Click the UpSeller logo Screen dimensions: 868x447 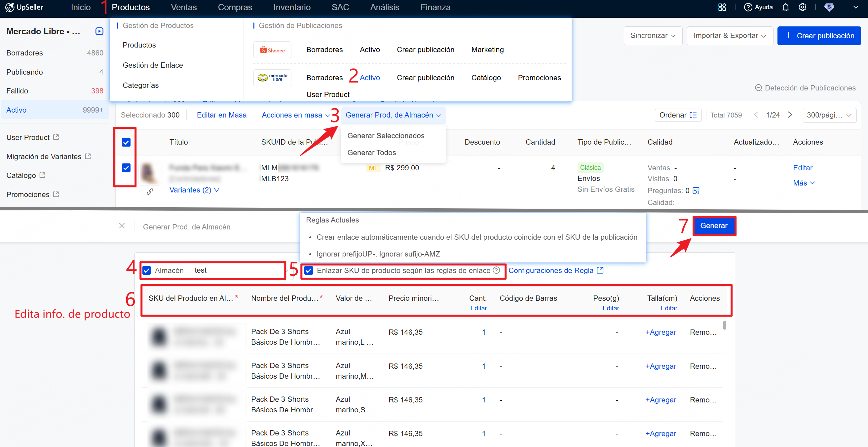[24, 7]
